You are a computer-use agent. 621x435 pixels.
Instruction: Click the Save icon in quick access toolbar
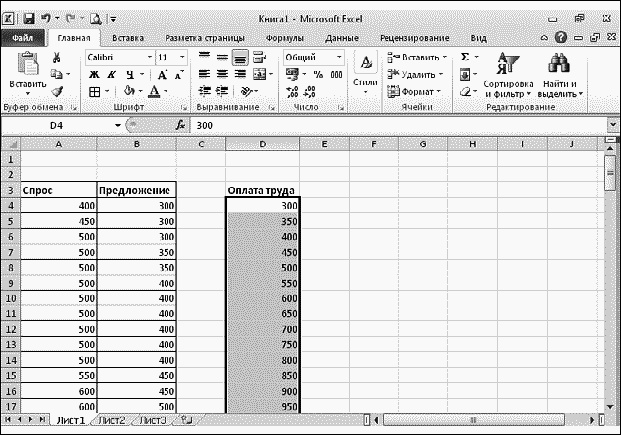28,18
